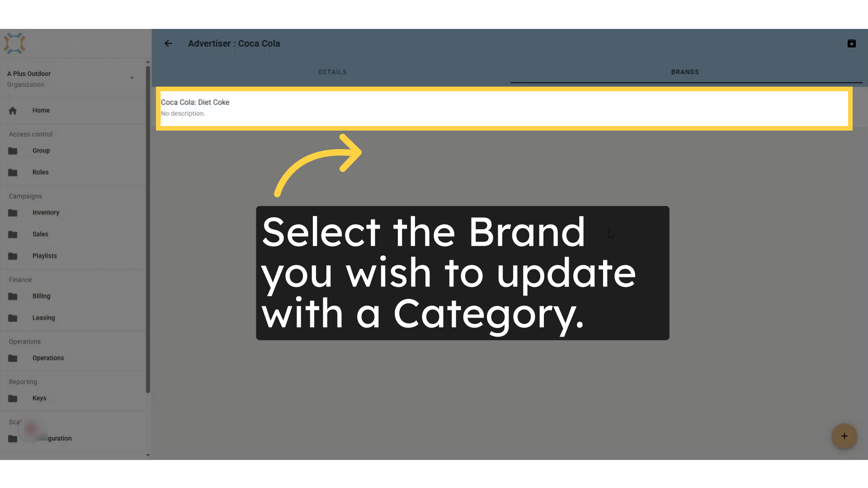Select the Coca Cola: Diet Coke brand

pyautogui.click(x=504, y=108)
